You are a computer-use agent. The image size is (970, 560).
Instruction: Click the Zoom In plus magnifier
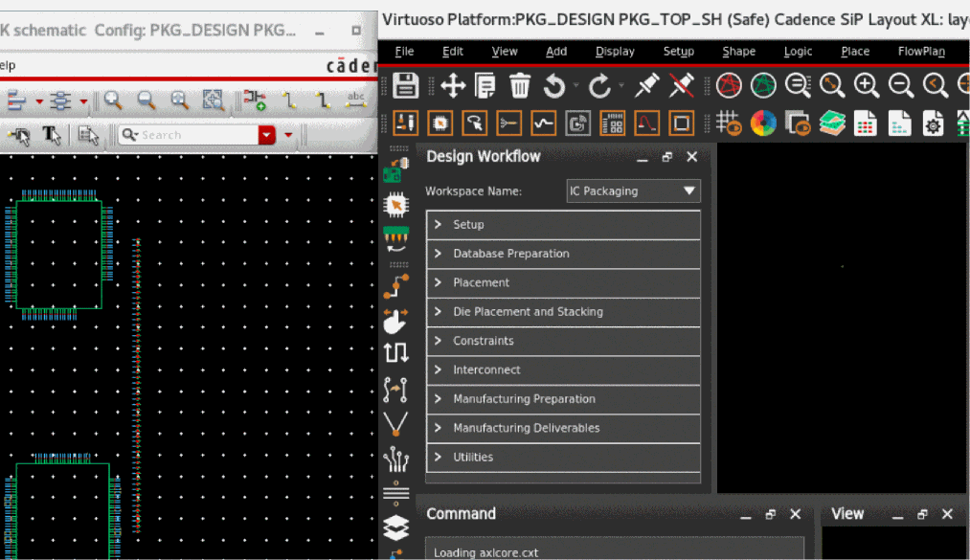[867, 85]
